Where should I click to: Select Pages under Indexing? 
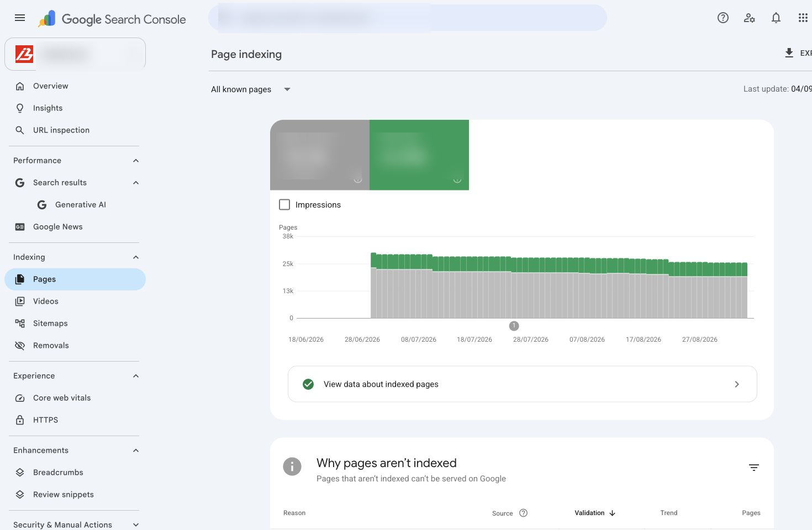(75, 279)
